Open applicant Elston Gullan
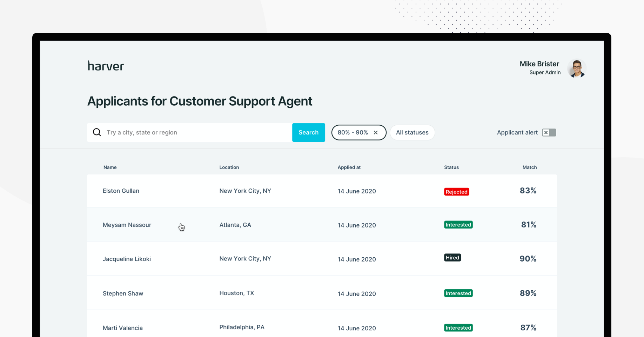The image size is (644, 337). (x=121, y=191)
